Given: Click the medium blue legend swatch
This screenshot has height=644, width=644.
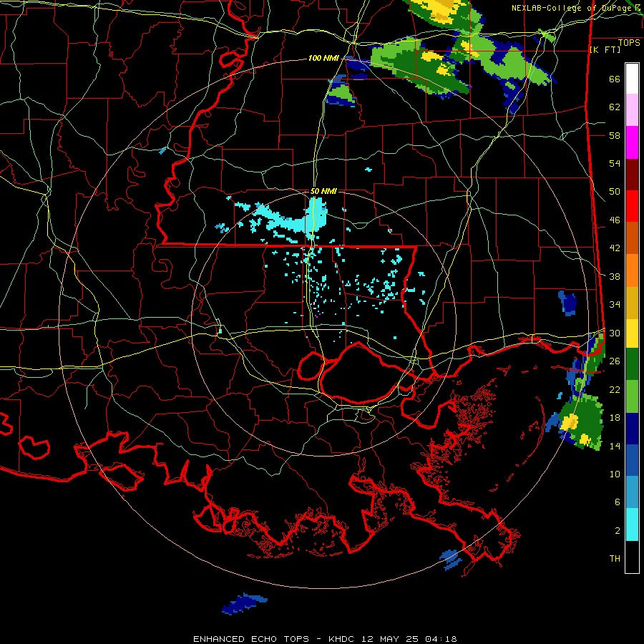Looking at the screenshot, I should 632,460.
